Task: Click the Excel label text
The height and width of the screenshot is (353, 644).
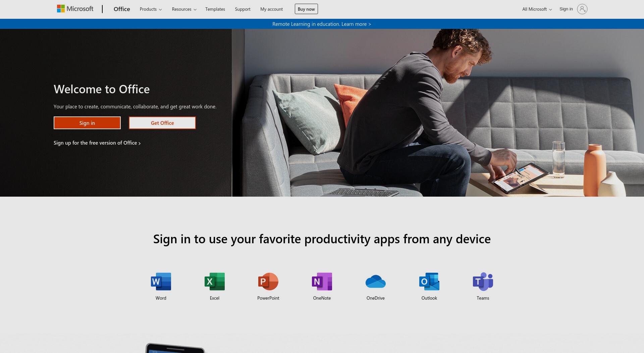Action: coord(215,298)
